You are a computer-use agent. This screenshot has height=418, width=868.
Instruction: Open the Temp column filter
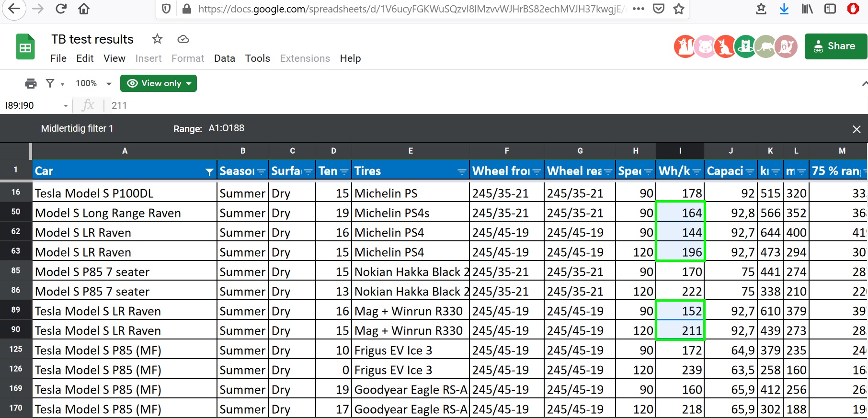point(344,171)
